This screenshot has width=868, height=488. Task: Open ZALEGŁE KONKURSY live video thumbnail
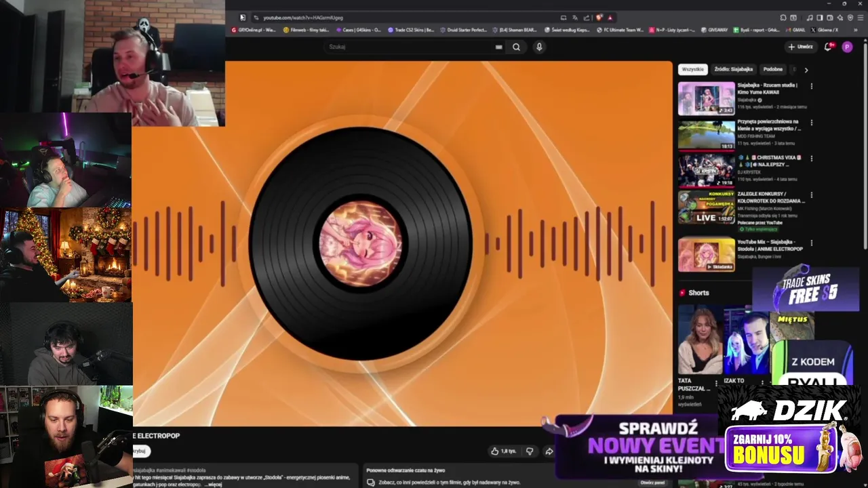[x=707, y=207]
